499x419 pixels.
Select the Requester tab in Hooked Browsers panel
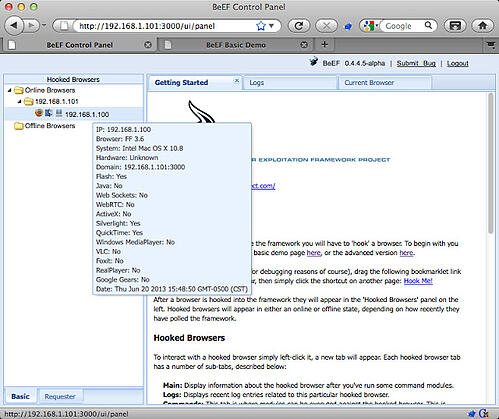60,396
